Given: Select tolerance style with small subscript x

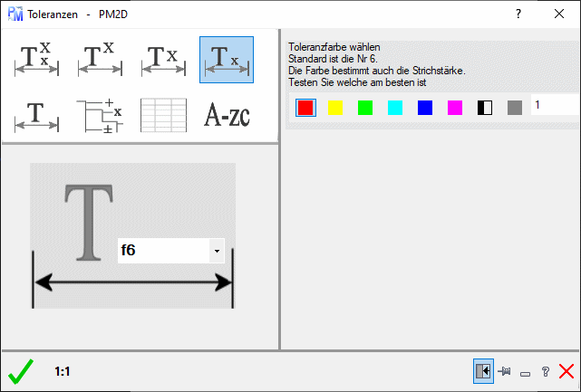Looking at the screenshot, I should click(226, 59).
